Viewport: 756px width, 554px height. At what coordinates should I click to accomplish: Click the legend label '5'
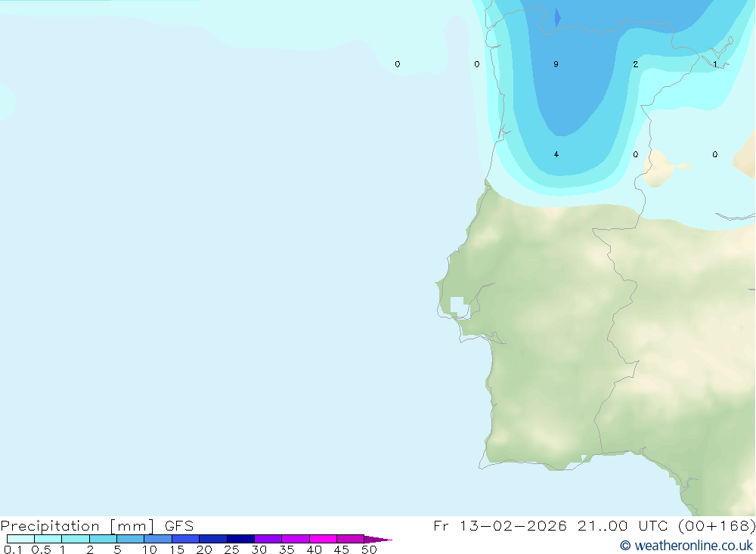tap(117, 549)
